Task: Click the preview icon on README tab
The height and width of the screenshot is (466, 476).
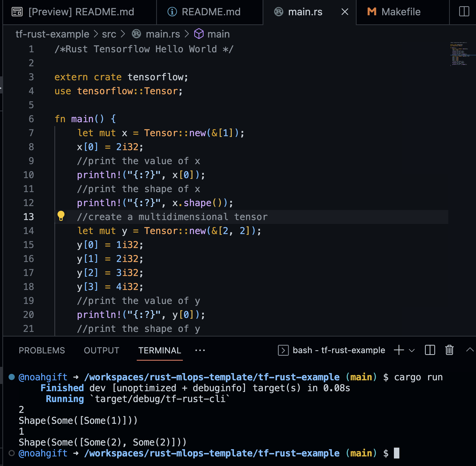Action: click(17, 12)
